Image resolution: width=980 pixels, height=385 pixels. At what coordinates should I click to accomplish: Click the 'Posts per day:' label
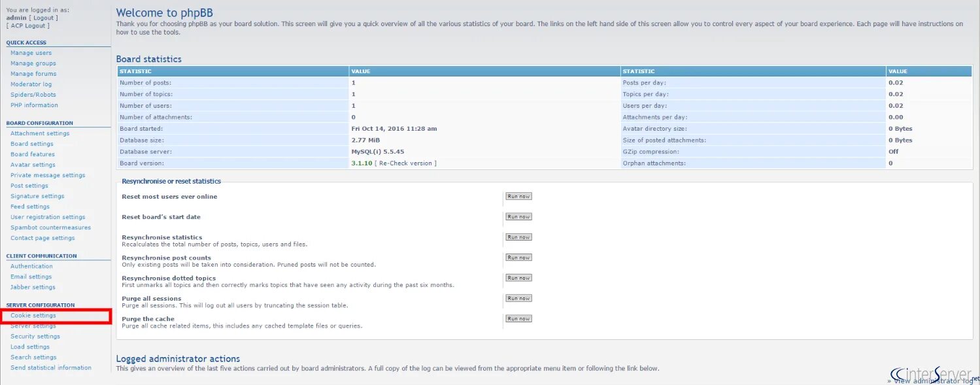point(644,83)
